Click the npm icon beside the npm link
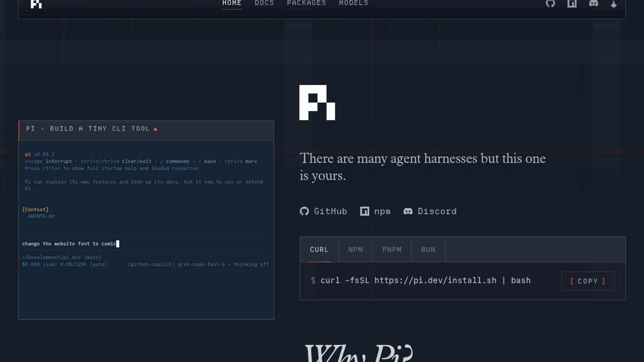Screen dimensions: 644x362 (365, 211)
